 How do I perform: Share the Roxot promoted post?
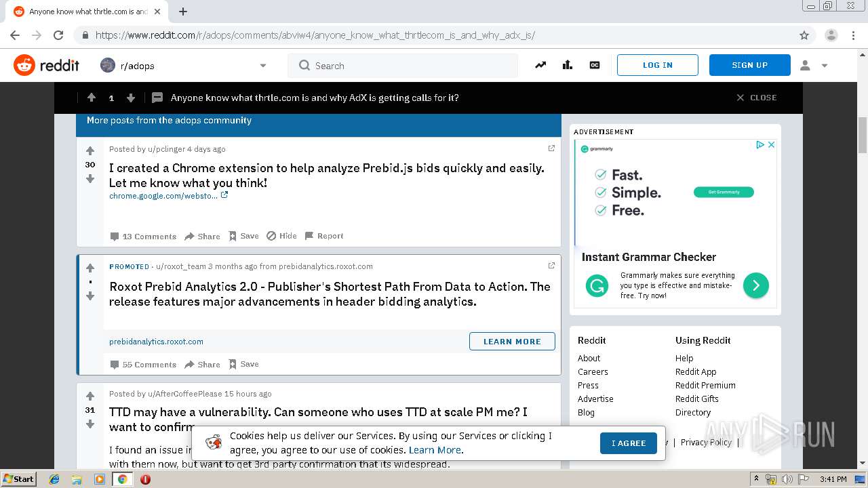coord(202,364)
